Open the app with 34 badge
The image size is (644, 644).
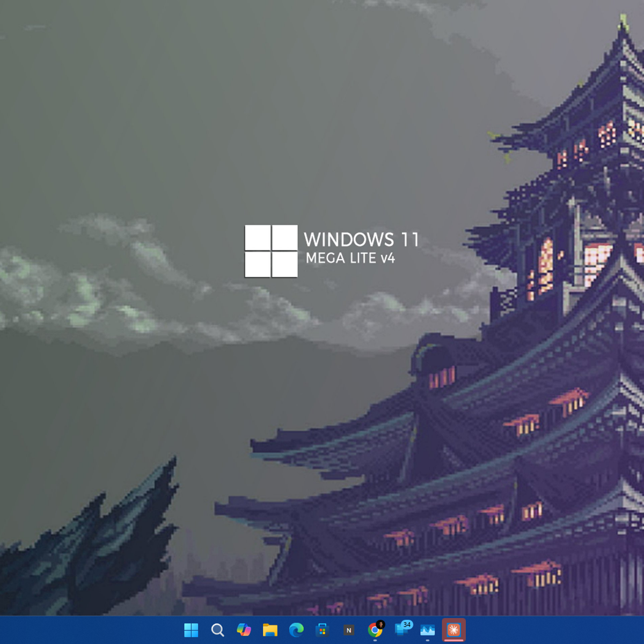pyautogui.click(x=402, y=629)
